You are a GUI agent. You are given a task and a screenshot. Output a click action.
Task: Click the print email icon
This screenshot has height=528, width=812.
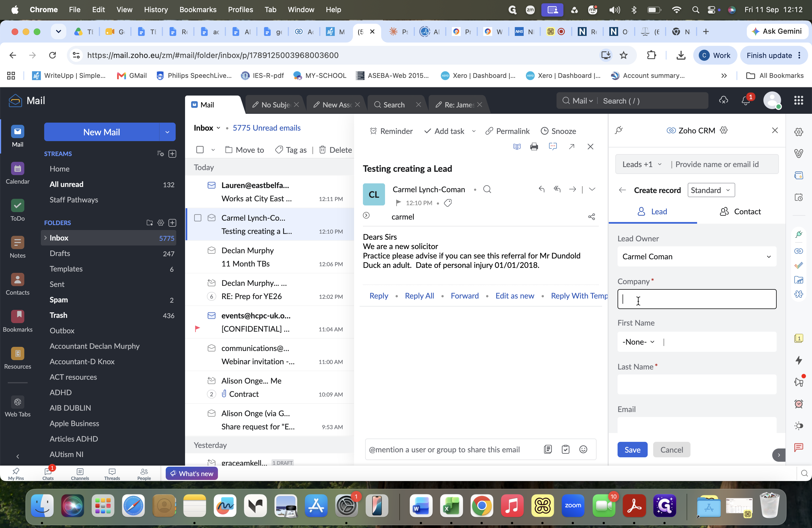click(x=534, y=147)
